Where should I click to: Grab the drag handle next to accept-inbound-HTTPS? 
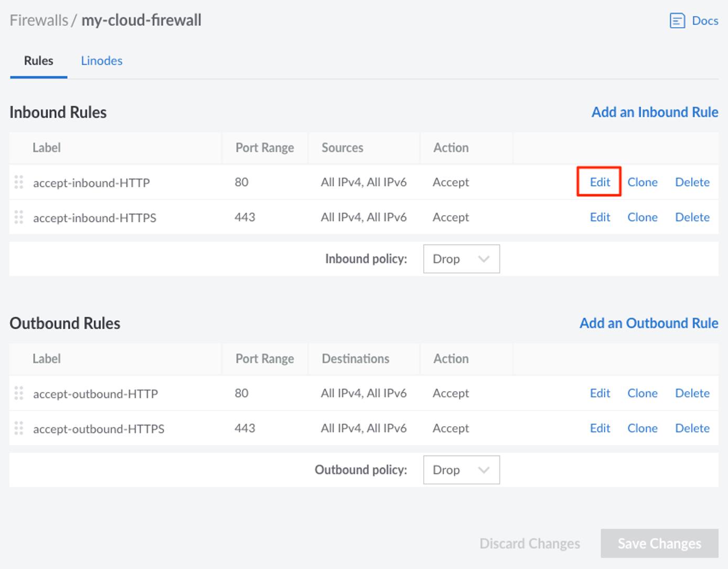pos(19,217)
